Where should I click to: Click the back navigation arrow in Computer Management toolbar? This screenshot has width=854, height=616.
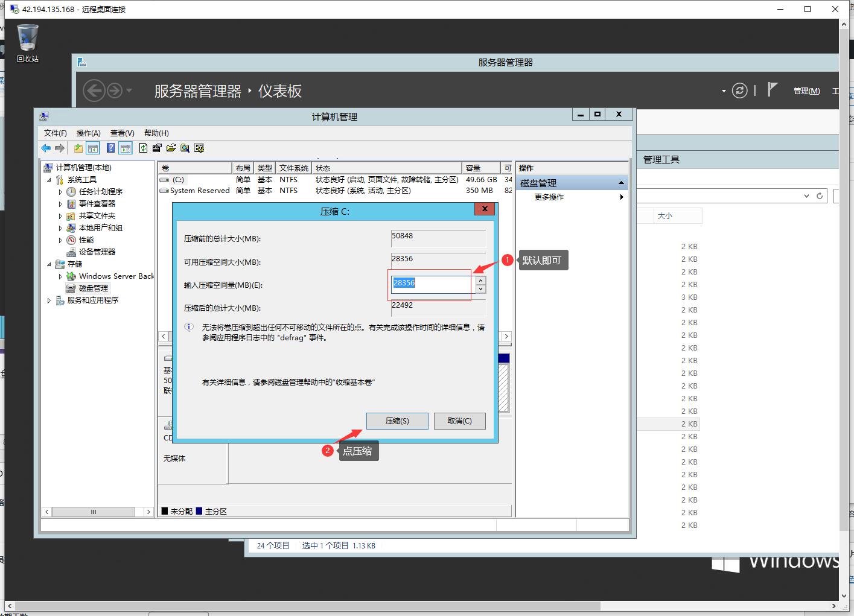pos(46,148)
